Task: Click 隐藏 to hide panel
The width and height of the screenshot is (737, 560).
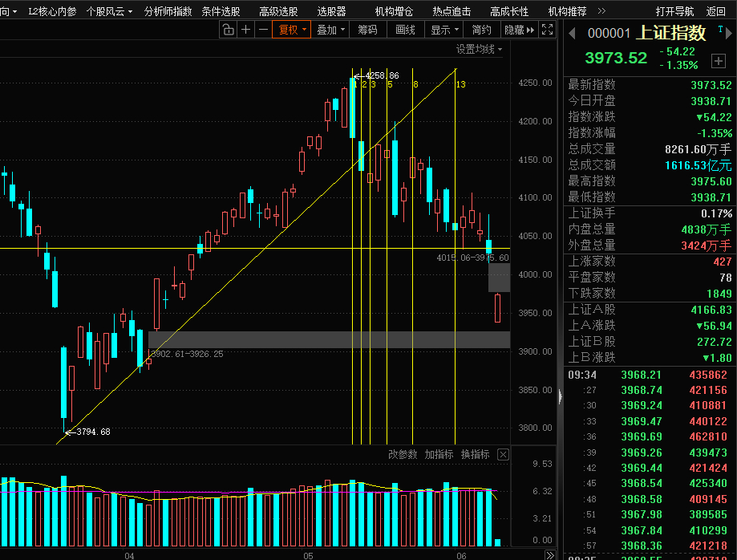Action: tap(519, 30)
